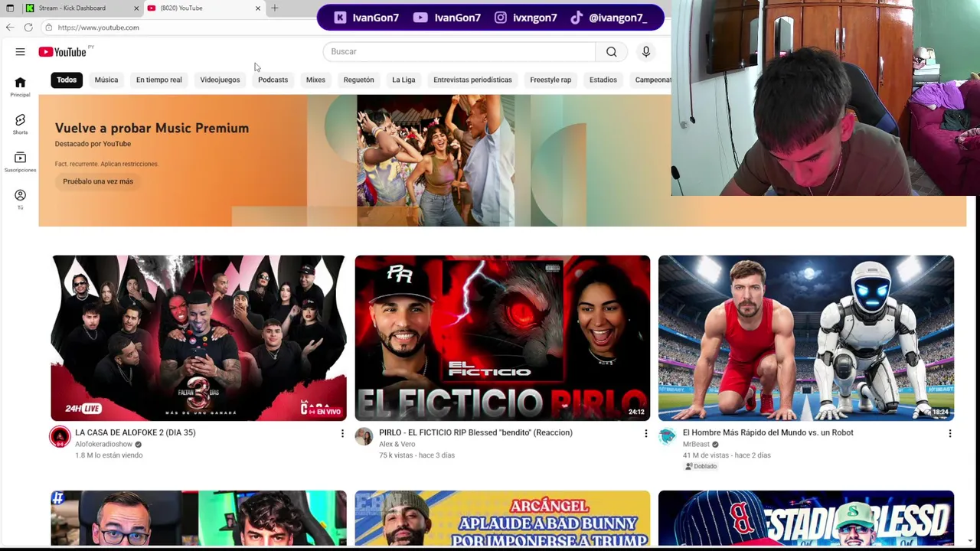
Task: Select Entrevistas periodísticas filter chip
Action: 472,80
